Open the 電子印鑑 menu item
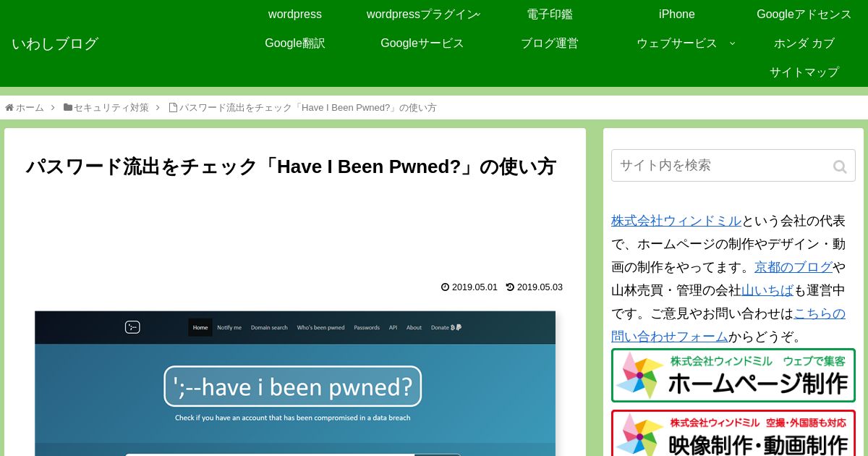This screenshot has height=456, width=868. (550, 14)
